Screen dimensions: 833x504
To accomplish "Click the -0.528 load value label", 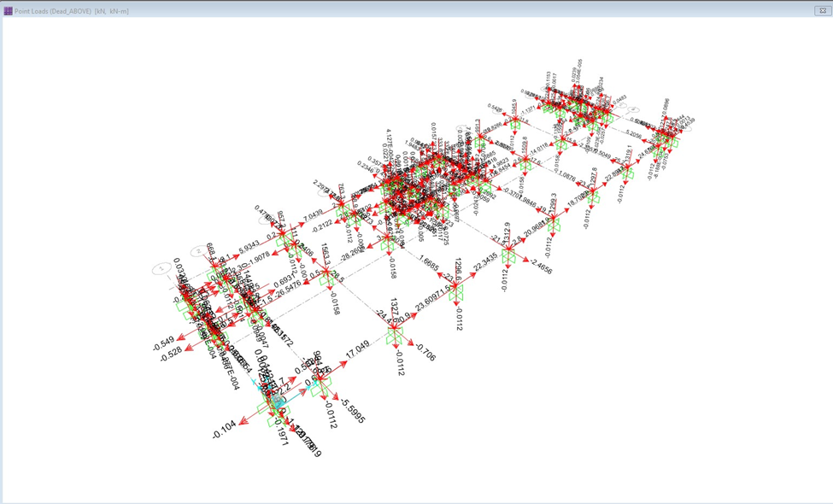I will coord(170,351).
